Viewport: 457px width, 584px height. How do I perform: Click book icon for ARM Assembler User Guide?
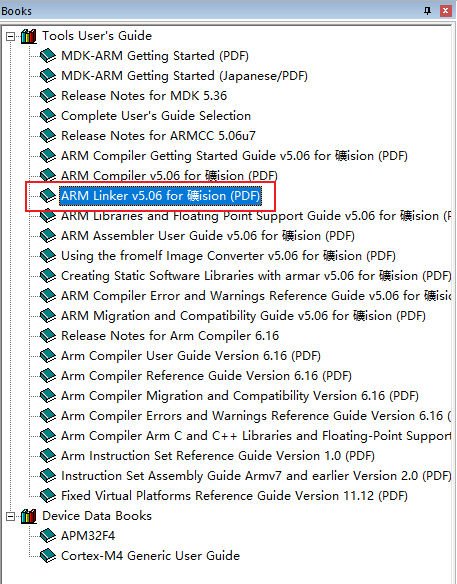pos(48,236)
